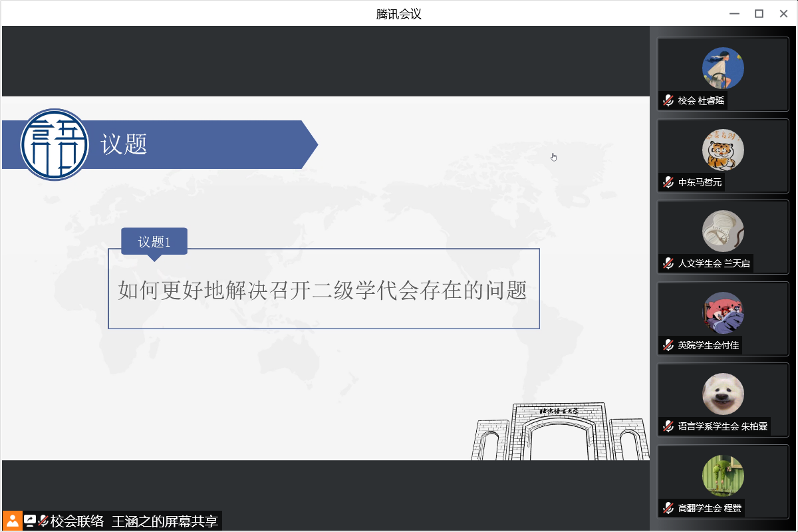Select the green avatar of 程赞
Screen dimensions: 798x532
coord(723,475)
